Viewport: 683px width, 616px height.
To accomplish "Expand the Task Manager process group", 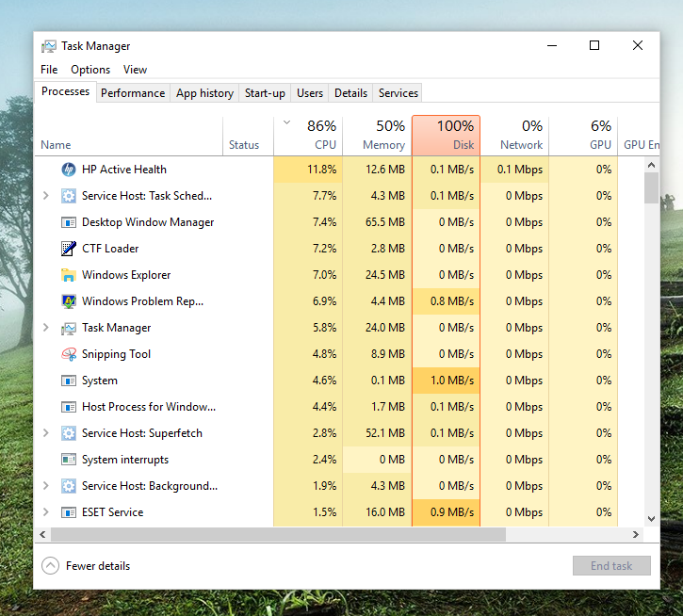I will (46, 328).
